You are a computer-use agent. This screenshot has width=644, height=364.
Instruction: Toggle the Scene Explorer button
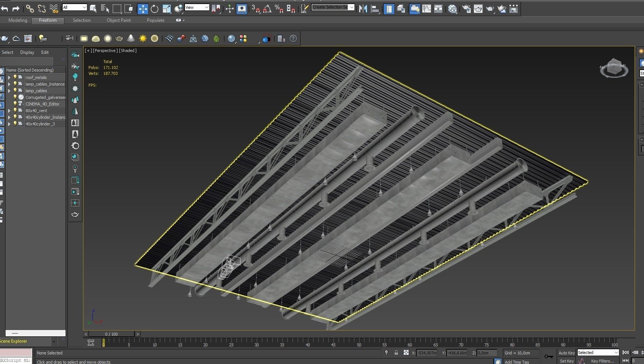tap(389, 8)
